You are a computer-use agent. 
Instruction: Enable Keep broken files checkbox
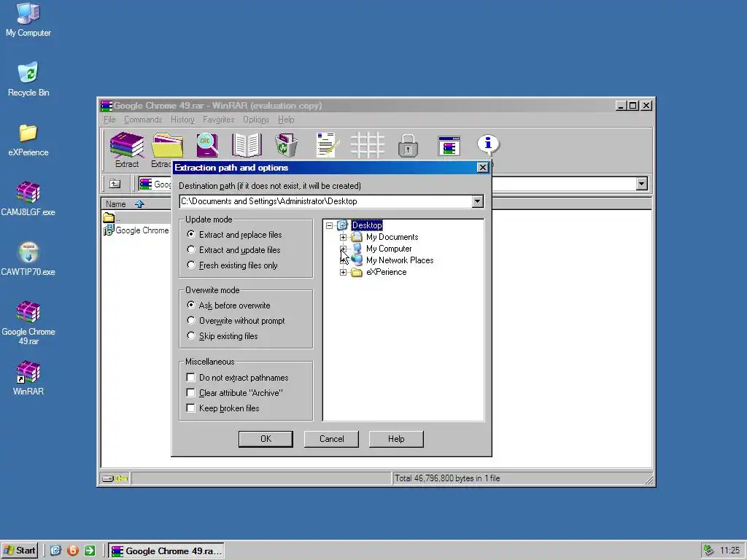(191, 408)
